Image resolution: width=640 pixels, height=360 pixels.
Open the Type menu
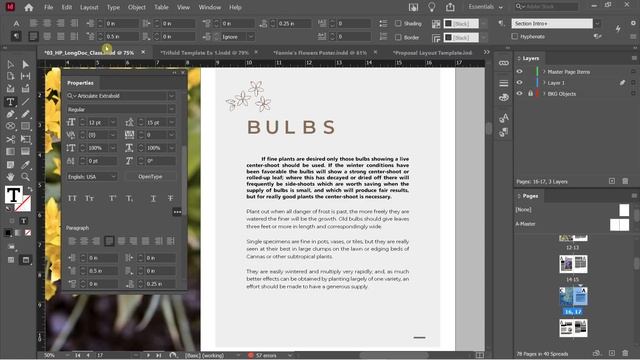tap(113, 7)
